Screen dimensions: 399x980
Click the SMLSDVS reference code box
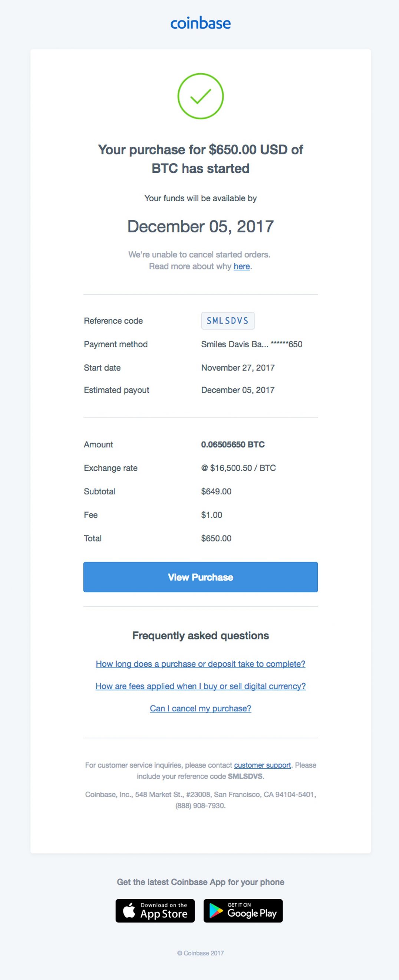[x=228, y=320]
